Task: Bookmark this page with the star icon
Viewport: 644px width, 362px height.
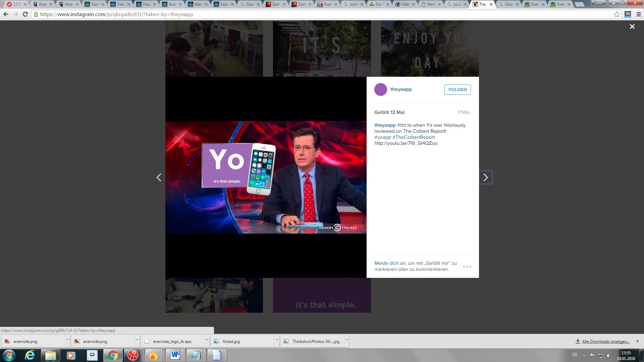Action: pos(617,14)
